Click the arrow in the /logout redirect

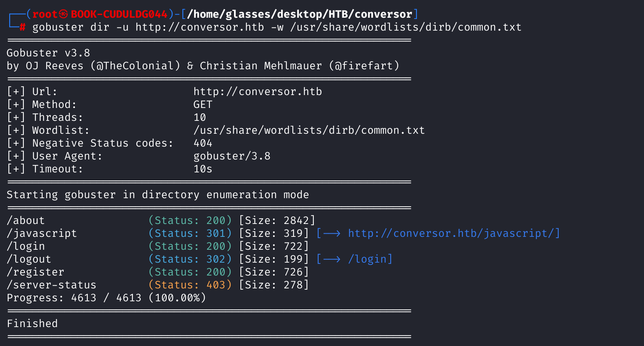pos(332,259)
